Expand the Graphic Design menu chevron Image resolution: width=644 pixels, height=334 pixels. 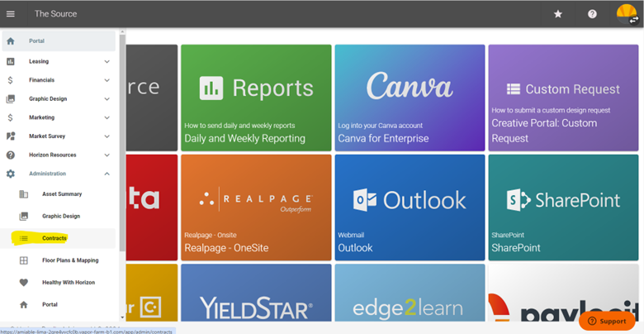click(107, 99)
